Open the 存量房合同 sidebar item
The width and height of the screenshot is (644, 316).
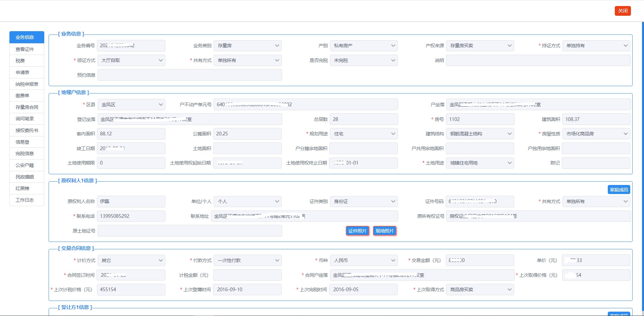click(27, 107)
